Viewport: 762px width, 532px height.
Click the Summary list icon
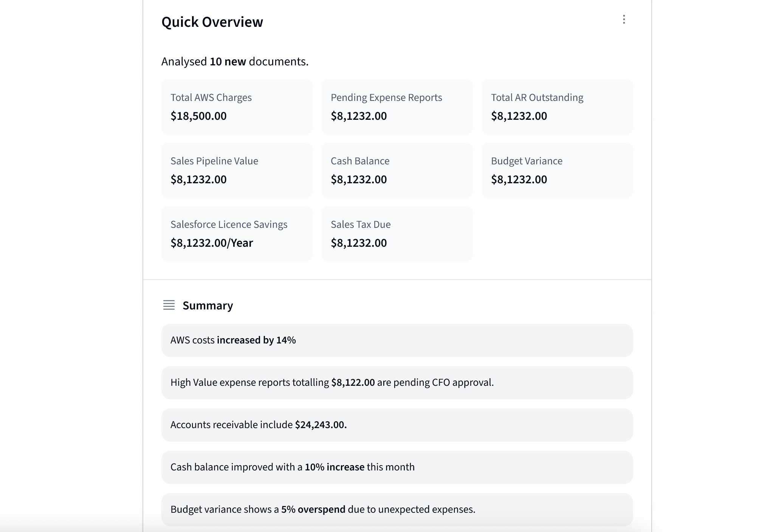[x=169, y=305]
